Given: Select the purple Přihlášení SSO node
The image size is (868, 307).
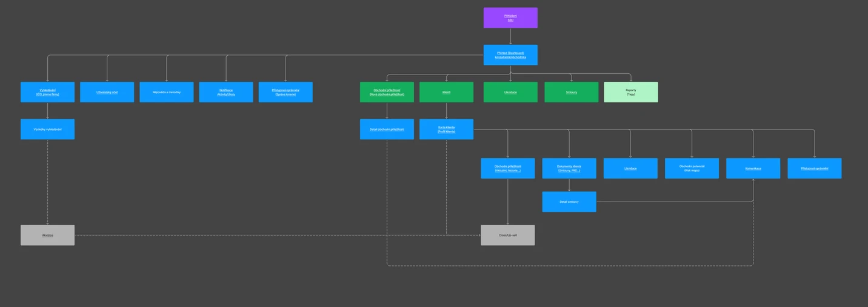Looking at the screenshot, I should (x=510, y=18).
